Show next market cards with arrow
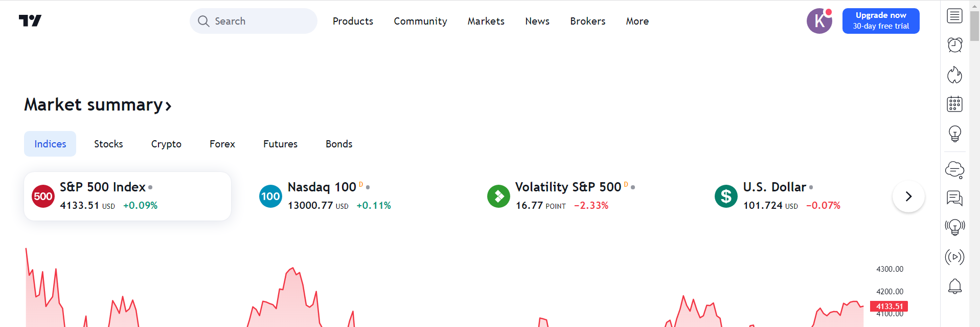Viewport: 980px width, 327px height. [x=908, y=196]
